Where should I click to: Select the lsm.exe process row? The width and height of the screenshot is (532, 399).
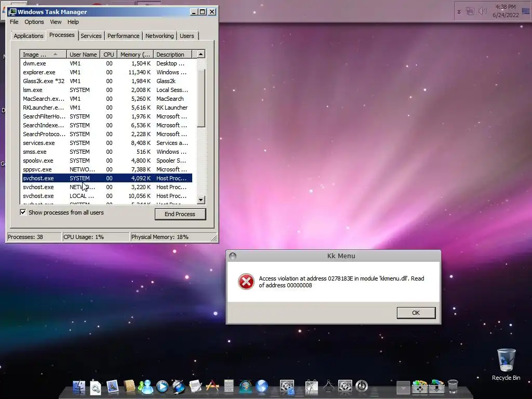pos(107,90)
